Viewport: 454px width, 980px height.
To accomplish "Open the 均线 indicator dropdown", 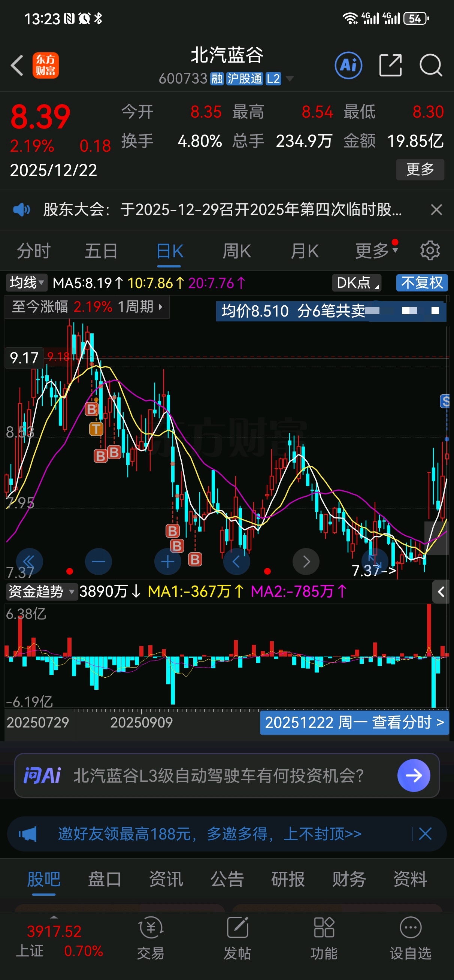I will [26, 283].
